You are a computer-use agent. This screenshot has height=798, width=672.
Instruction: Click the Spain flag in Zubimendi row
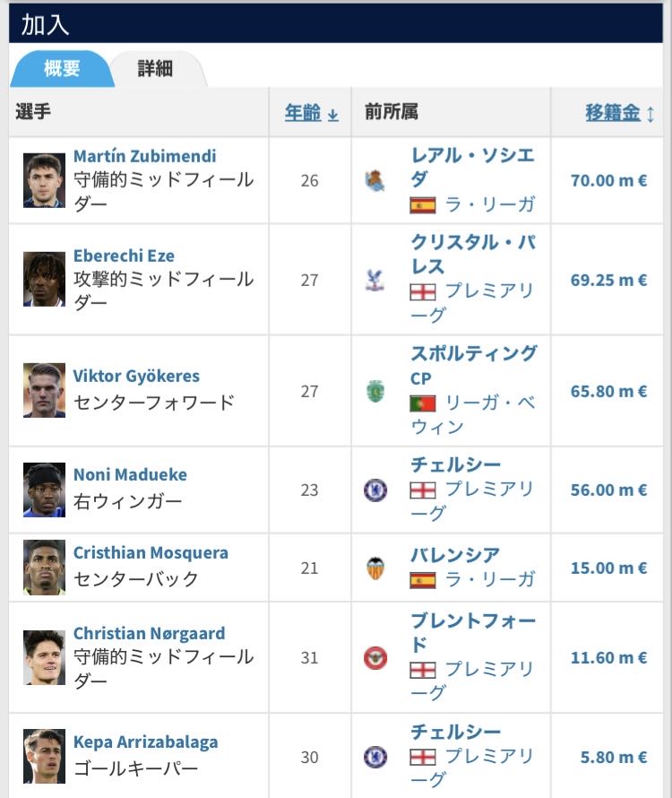click(x=423, y=204)
